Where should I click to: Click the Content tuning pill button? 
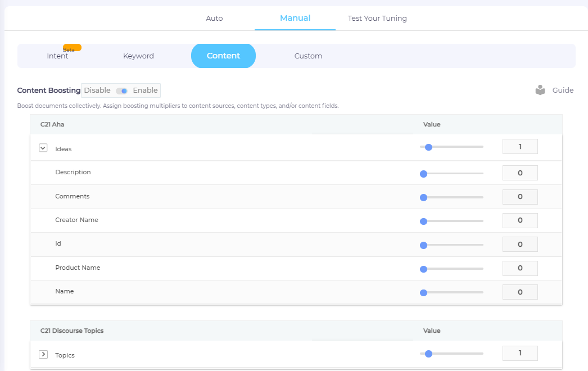(x=223, y=56)
